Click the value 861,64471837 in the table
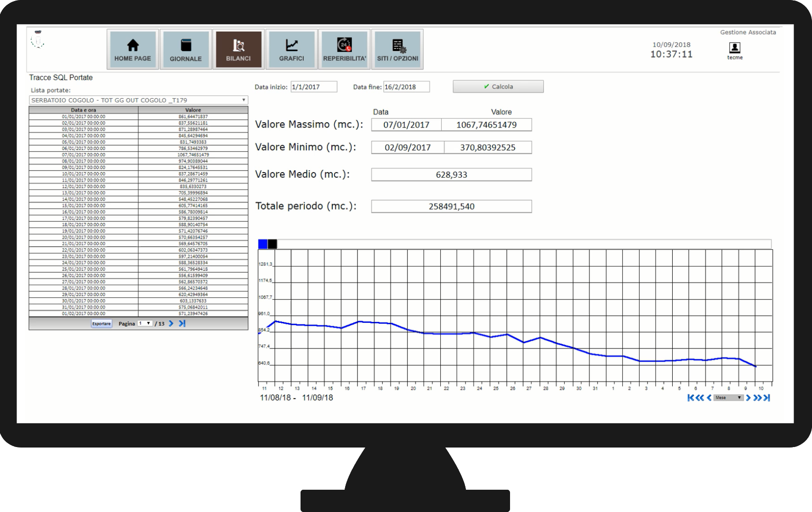Screen dimensions: 812x512 click(193, 117)
